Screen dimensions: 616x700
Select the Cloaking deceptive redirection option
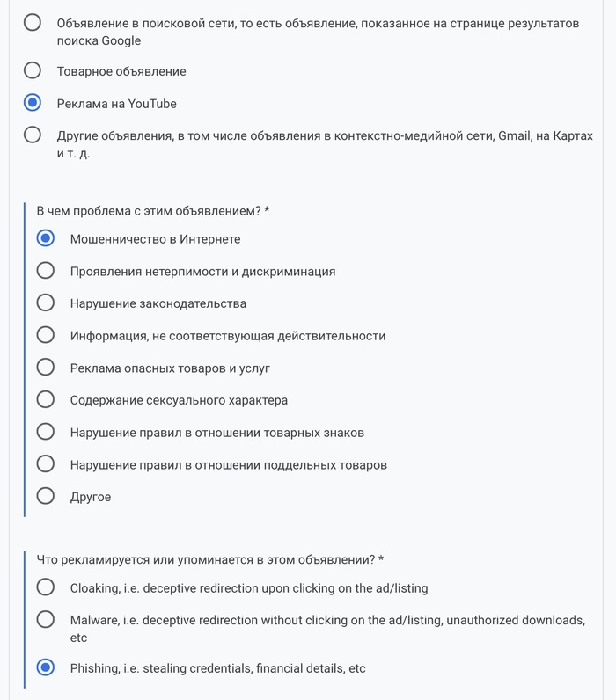click(46, 587)
